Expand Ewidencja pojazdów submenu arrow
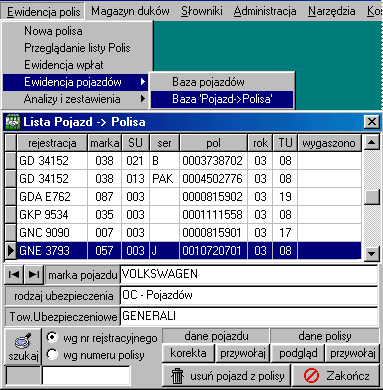 tap(143, 82)
